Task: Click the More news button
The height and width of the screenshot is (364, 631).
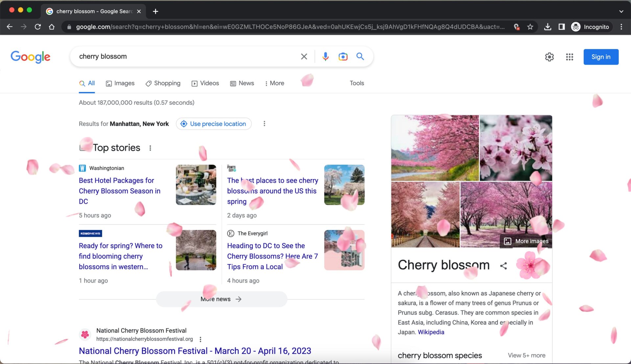Action: (221, 299)
